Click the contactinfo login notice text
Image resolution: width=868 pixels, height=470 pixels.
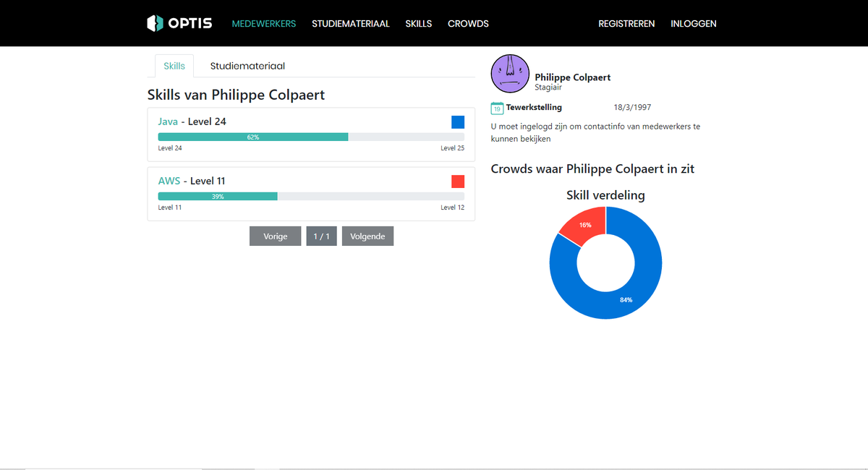click(x=595, y=132)
